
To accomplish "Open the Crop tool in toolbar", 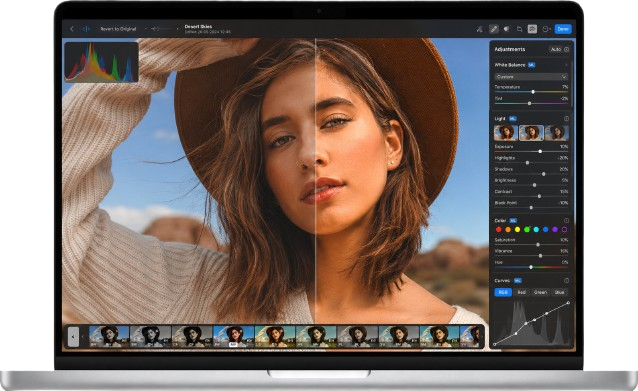I will coord(519,29).
